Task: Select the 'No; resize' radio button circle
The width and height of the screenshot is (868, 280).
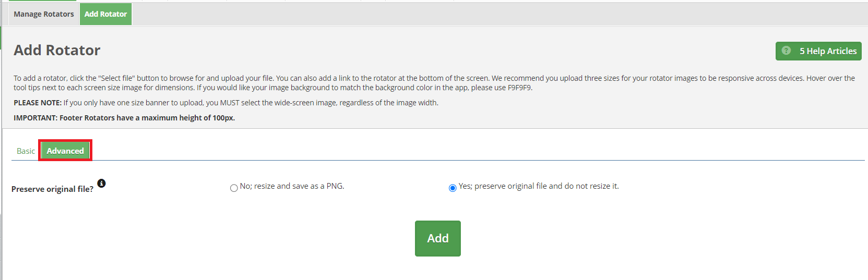Action: (234, 188)
